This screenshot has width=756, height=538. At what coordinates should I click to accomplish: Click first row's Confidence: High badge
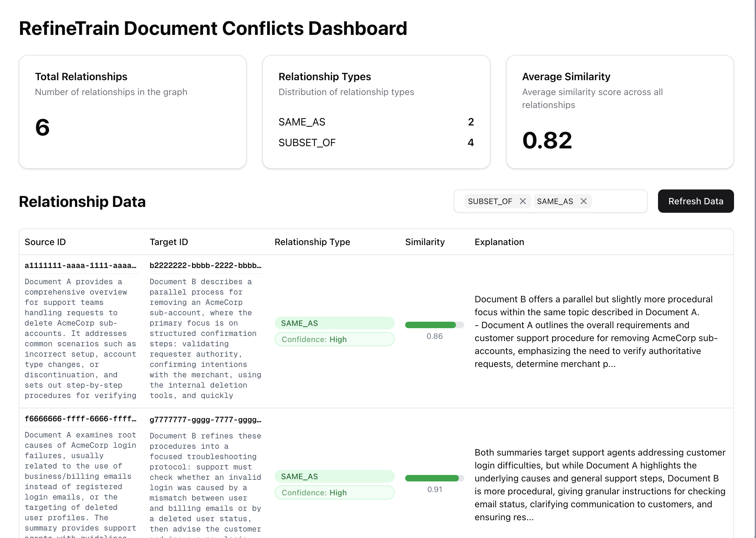[x=334, y=339]
